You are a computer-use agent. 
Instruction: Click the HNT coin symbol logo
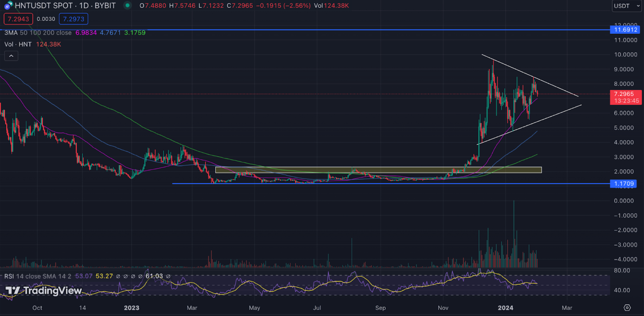coord(8,6)
